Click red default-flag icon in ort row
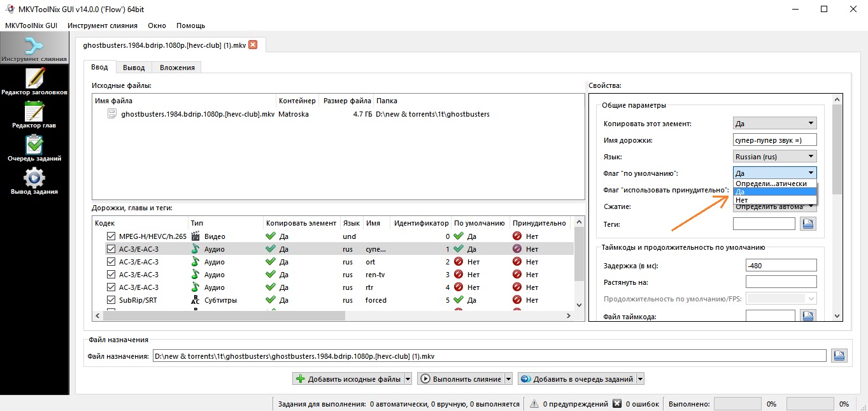Image resolution: width=868 pixels, height=411 pixels. pyautogui.click(x=458, y=262)
